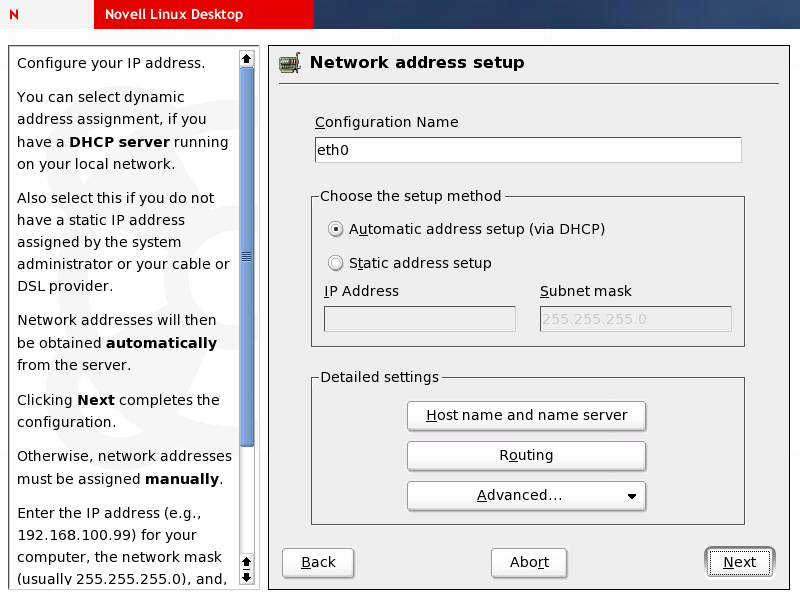Viewport: 800px width, 600px height.
Task: Select Automatic address setup (via DHCP)
Action: (335, 229)
